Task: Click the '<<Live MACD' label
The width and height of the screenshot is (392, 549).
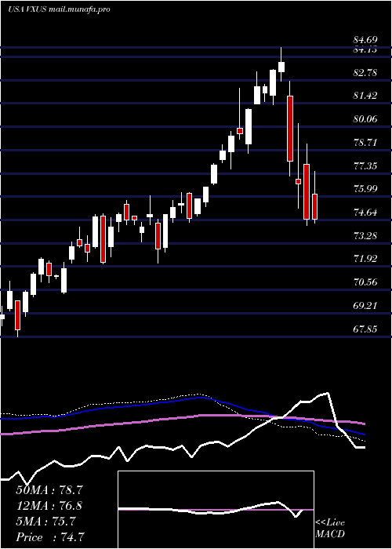Action: [x=330, y=529]
